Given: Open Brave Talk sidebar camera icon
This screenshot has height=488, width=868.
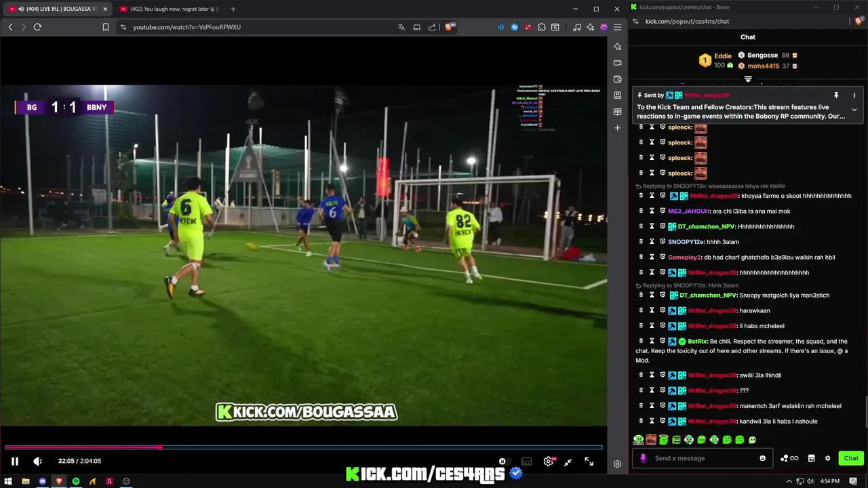Looking at the screenshot, I should click(617, 63).
